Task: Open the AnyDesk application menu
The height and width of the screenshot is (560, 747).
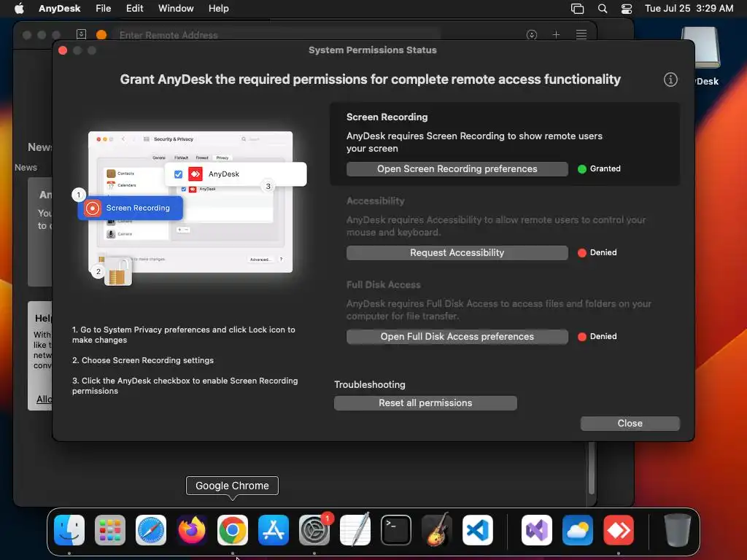Action: point(60,8)
